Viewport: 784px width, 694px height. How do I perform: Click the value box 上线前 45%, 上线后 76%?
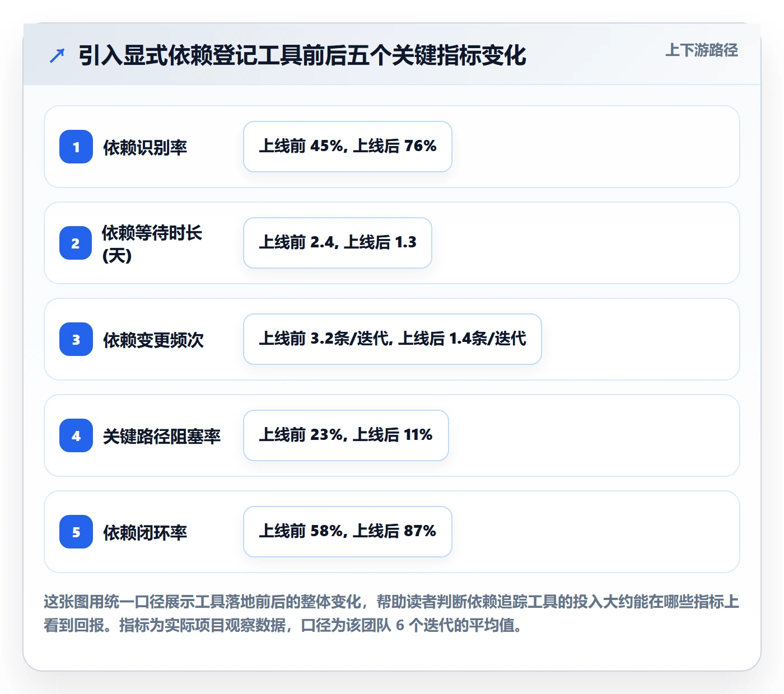(x=348, y=147)
